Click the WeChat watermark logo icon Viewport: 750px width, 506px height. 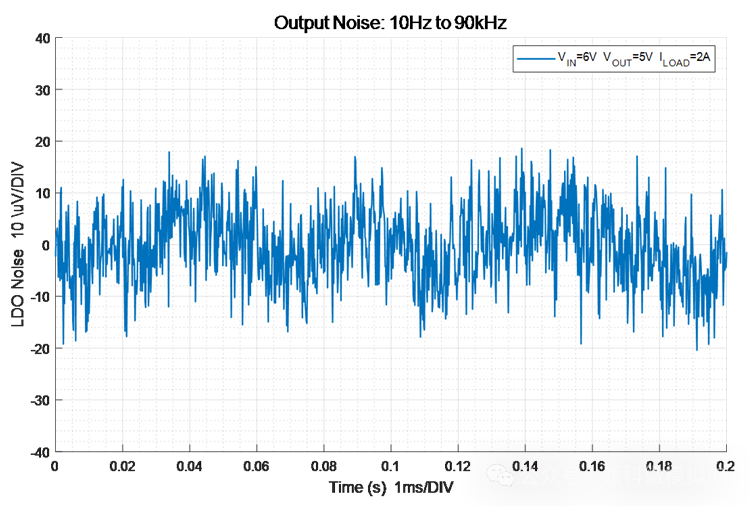tap(500, 475)
